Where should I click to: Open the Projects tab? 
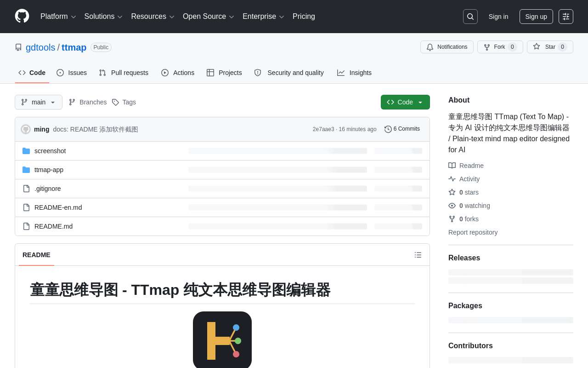224,73
